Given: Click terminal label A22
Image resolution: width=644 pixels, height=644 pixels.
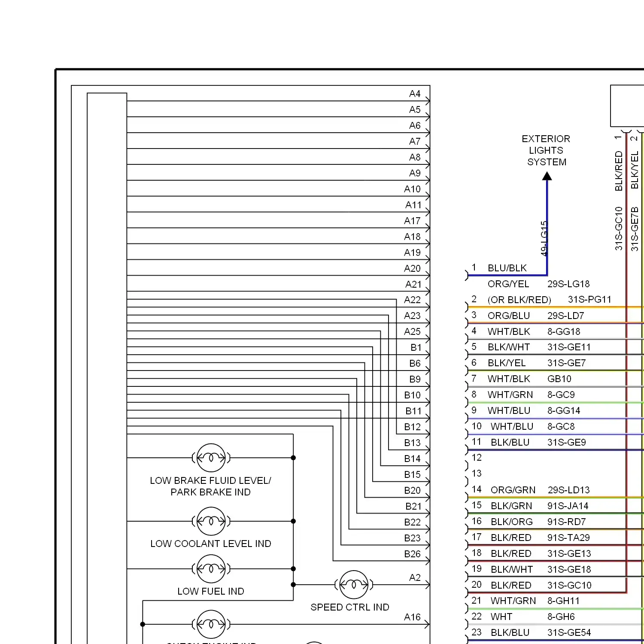Looking at the screenshot, I should (413, 300).
